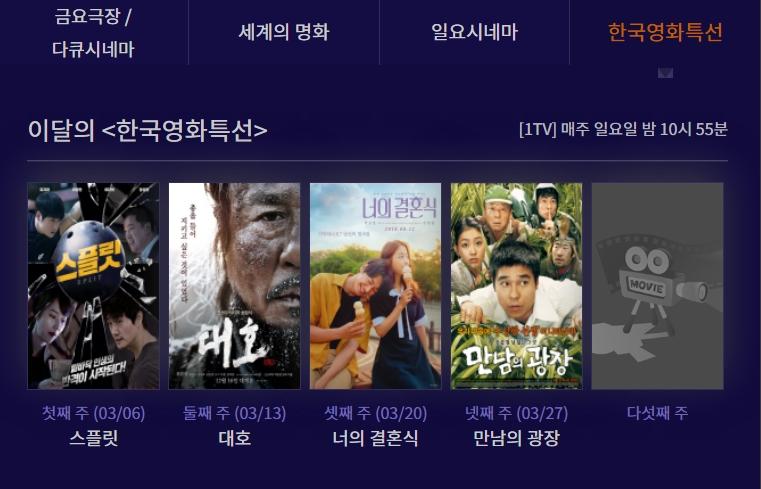Click the 한국영화특선 tab
Viewport: 761px width, 489px height.
(665, 32)
